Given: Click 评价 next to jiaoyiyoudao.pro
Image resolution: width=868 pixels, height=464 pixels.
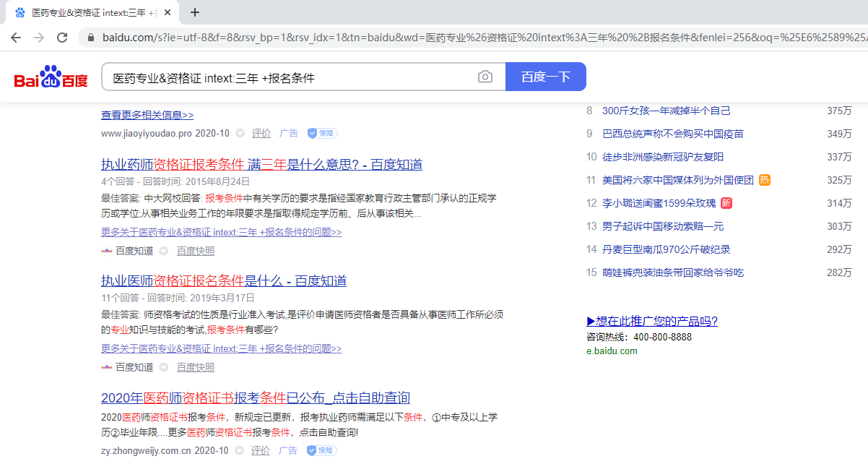Looking at the screenshot, I should tap(261, 133).
